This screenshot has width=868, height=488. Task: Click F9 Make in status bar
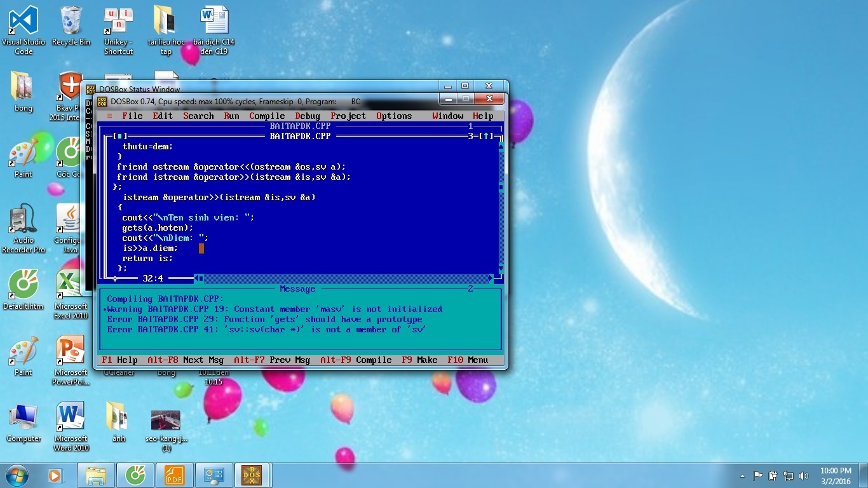(419, 360)
